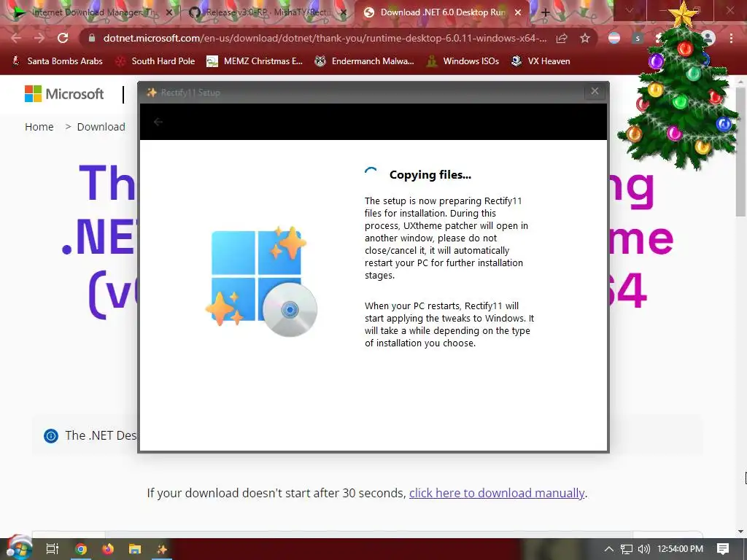
Task: Click the Rectify11 Windows logo with disc image
Action: 261,281
